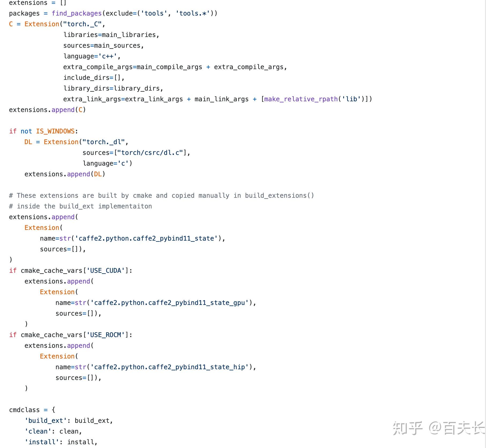498x448 pixels.
Task: Click 'if not IS_WINDOWS:' line
Action: [x=44, y=131]
